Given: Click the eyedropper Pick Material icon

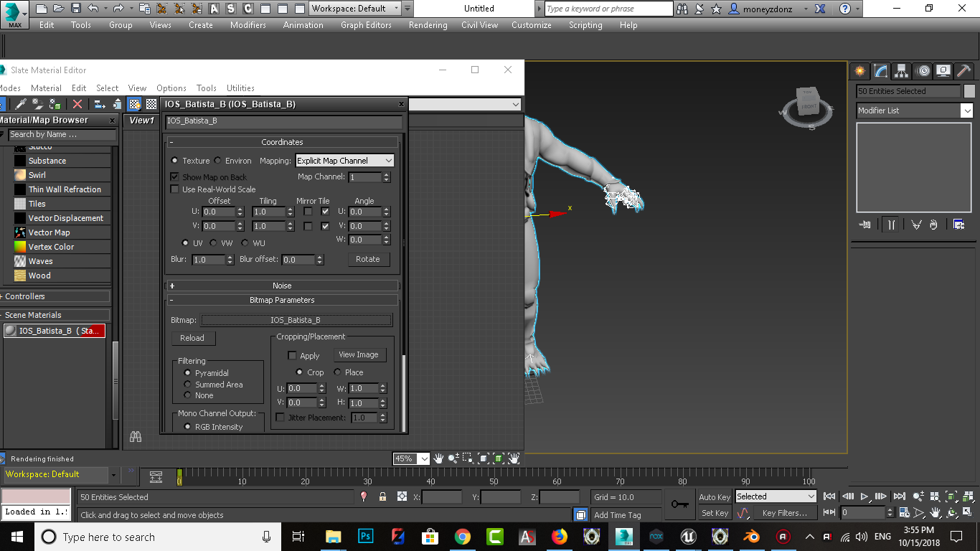Looking at the screenshot, I should 20,104.
